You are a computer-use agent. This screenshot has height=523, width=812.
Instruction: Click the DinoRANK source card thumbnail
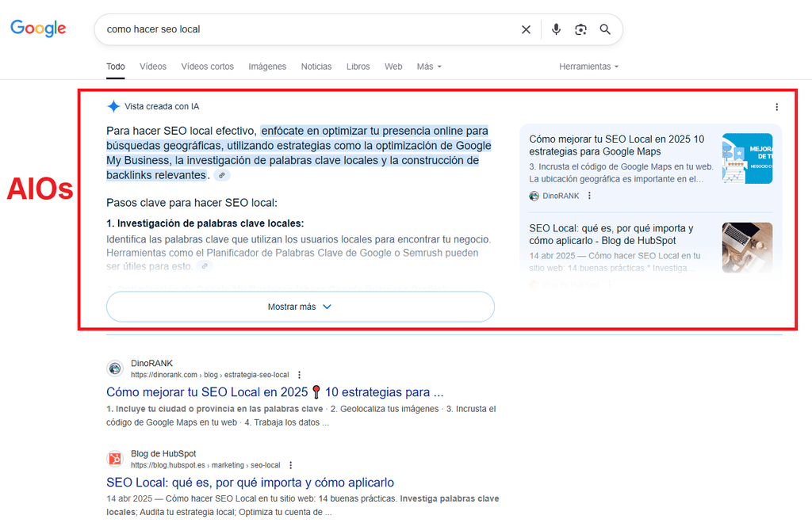(x=747, y=158)
